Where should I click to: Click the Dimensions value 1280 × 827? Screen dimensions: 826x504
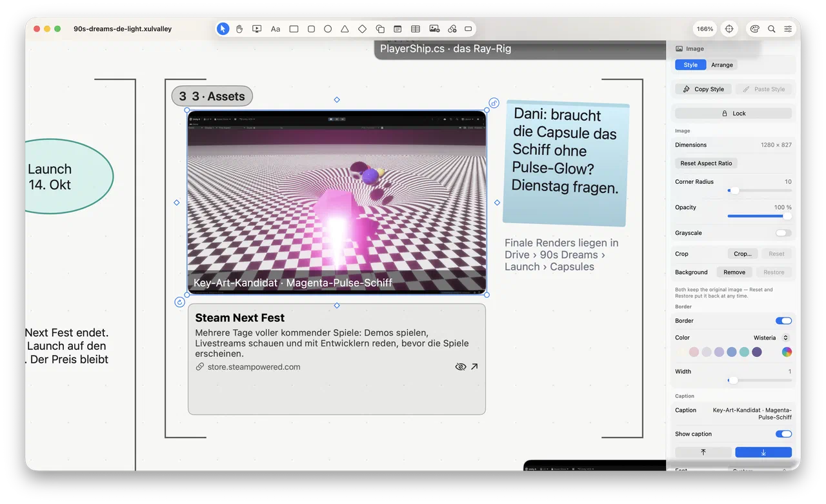[776, 145]
